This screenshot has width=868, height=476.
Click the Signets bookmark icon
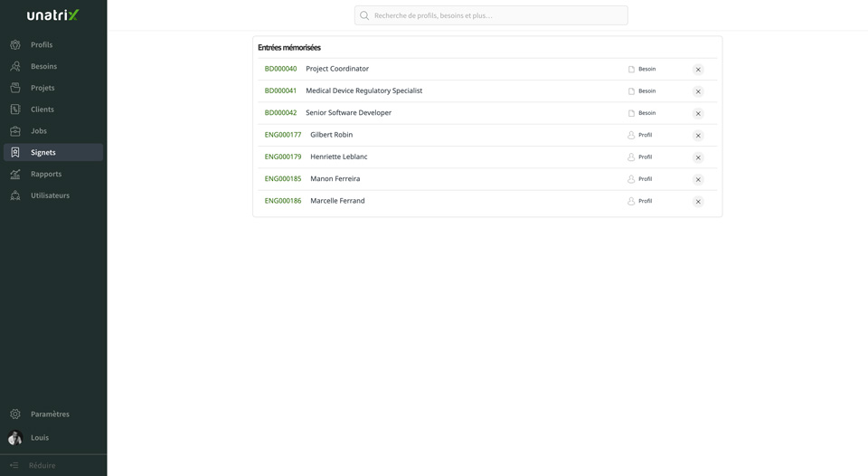(15, 152)
